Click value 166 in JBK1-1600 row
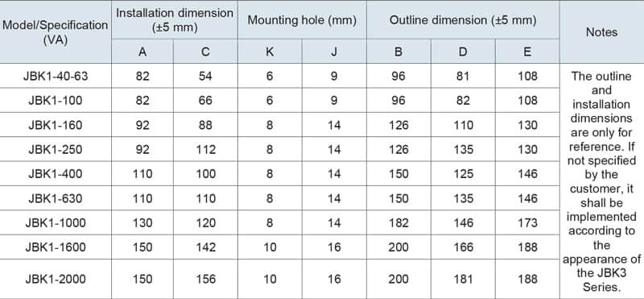 point(463,247)
